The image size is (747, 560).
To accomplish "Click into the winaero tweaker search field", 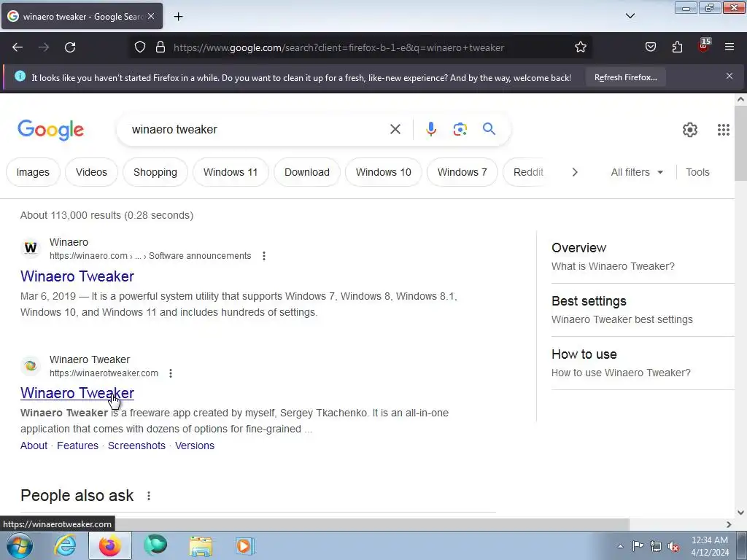I will click(258, 130).
